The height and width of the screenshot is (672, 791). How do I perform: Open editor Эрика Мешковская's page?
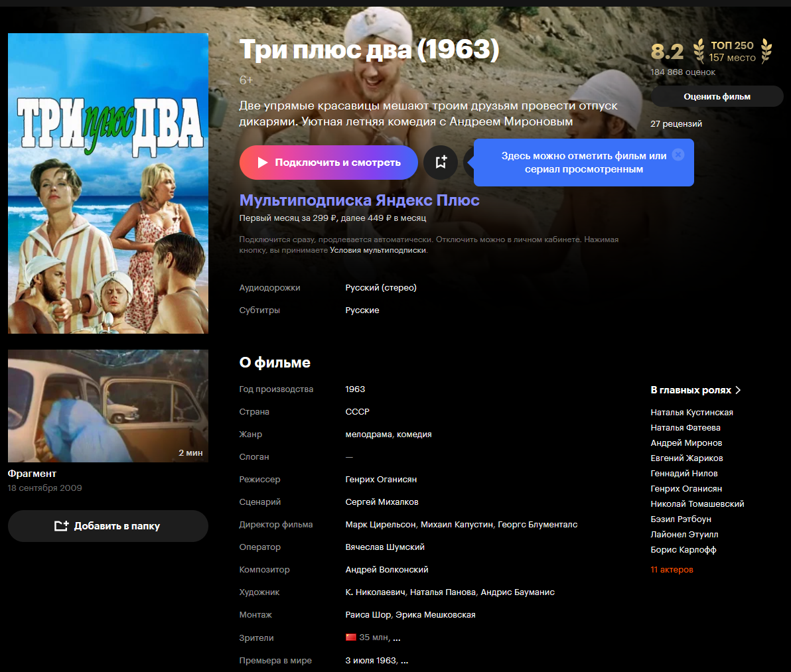pos(435,615)
